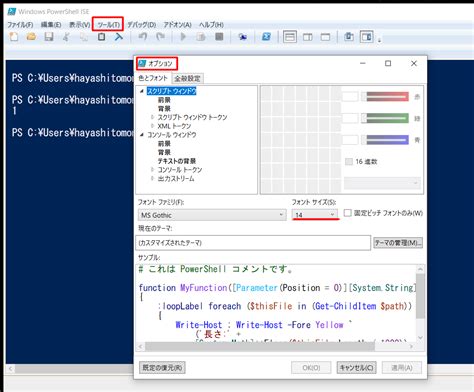This screenshot has width=474, height=392.
Task: Open the disabled dropdown below 16 進数
Action: pos(382,183)
